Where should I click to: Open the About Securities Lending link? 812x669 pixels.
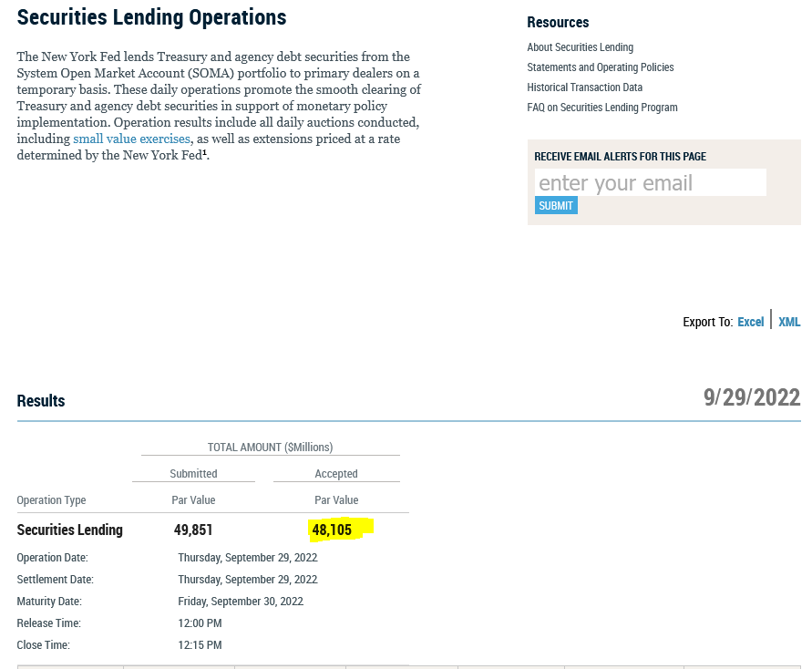pos(580,47)
